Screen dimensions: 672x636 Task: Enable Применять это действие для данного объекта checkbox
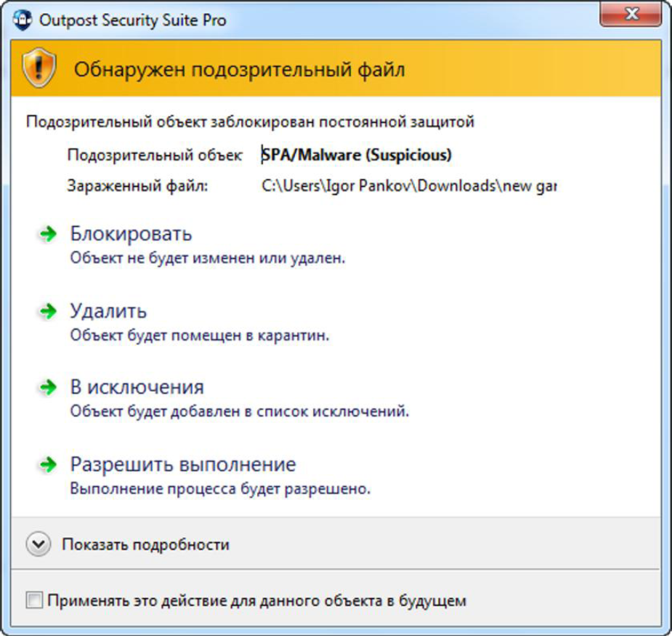point(34,600)
